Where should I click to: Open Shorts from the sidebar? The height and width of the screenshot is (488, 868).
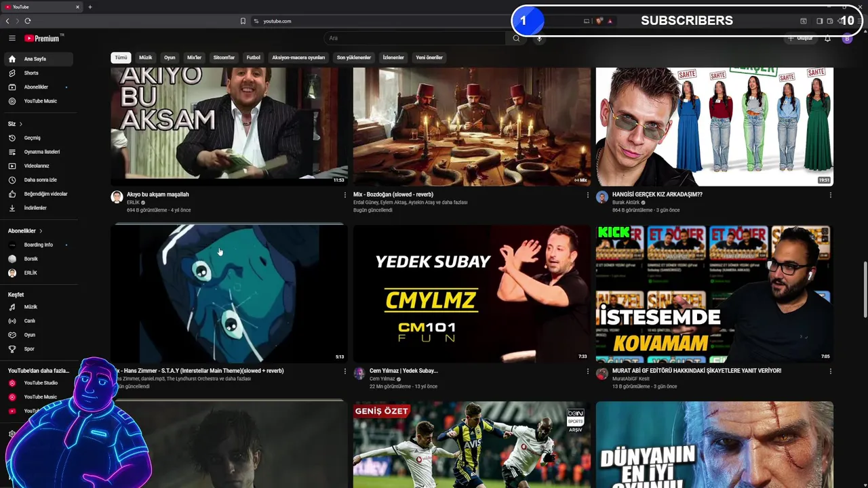click(x=37, y=73)
